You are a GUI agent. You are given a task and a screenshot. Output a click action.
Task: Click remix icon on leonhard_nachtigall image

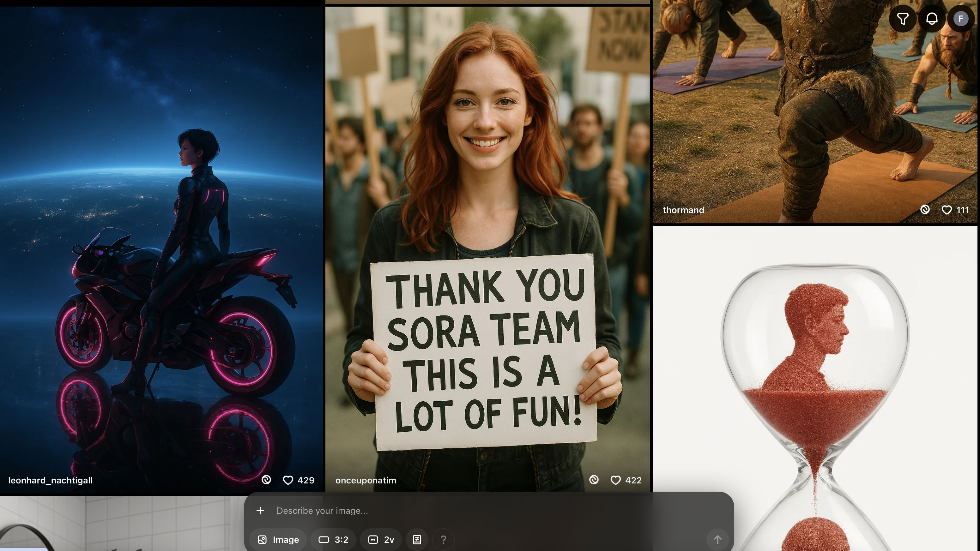click(266, 480)
